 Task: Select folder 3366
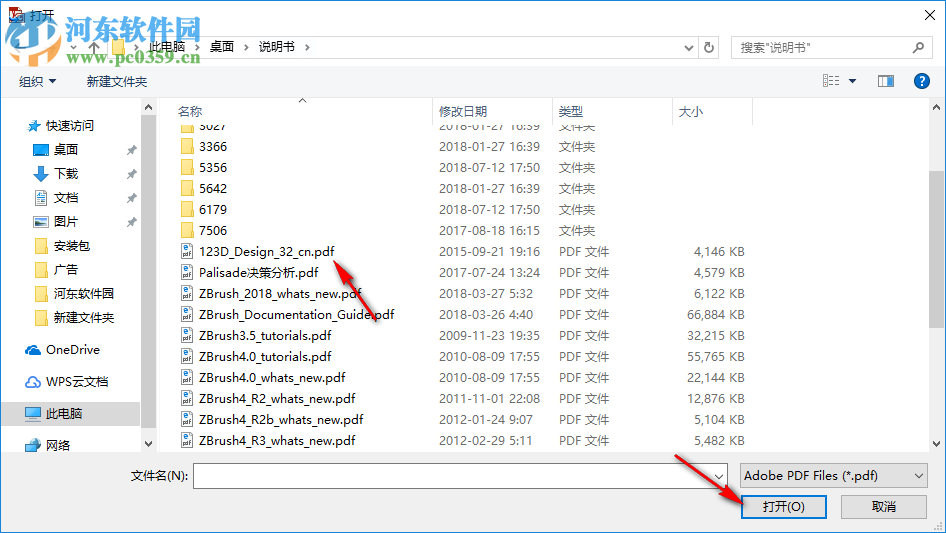[x=213, y=147]
